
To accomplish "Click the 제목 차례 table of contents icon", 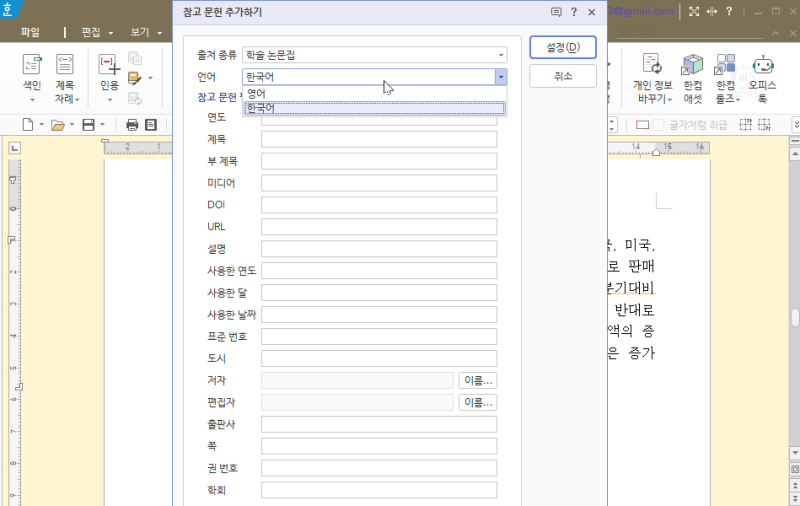I will 65,65.
